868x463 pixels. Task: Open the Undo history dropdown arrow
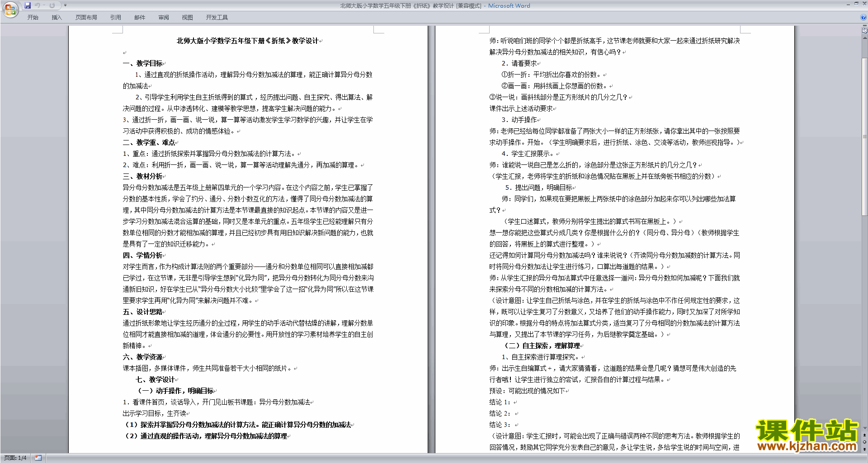44,5
